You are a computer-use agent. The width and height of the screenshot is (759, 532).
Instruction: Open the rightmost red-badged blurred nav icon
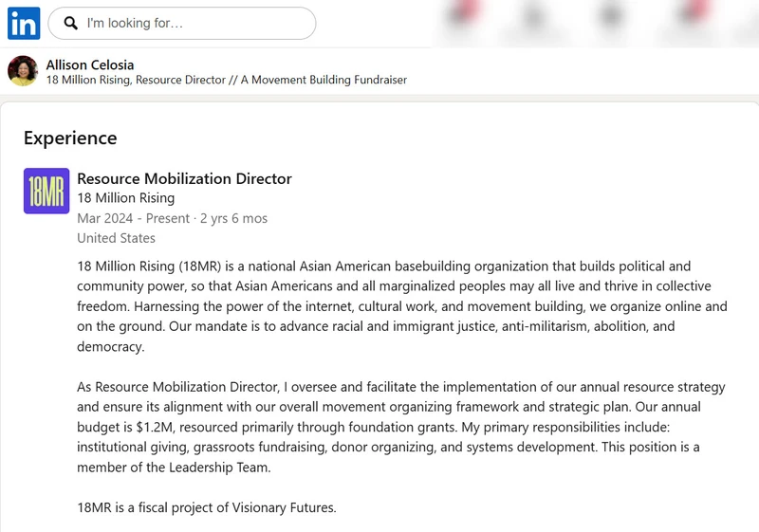tap(694, 14)
